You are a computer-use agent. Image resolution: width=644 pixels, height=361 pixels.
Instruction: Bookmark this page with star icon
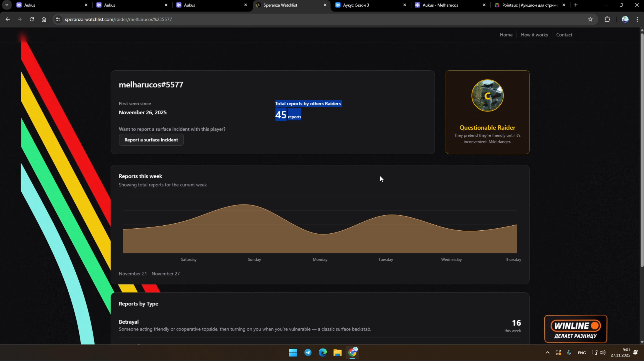[x=590, y=19]
